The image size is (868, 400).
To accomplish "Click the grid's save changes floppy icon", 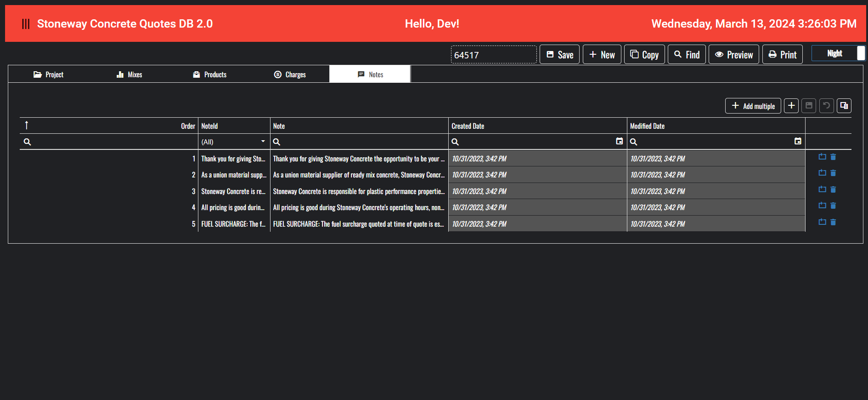I will [x=809, y=106].
